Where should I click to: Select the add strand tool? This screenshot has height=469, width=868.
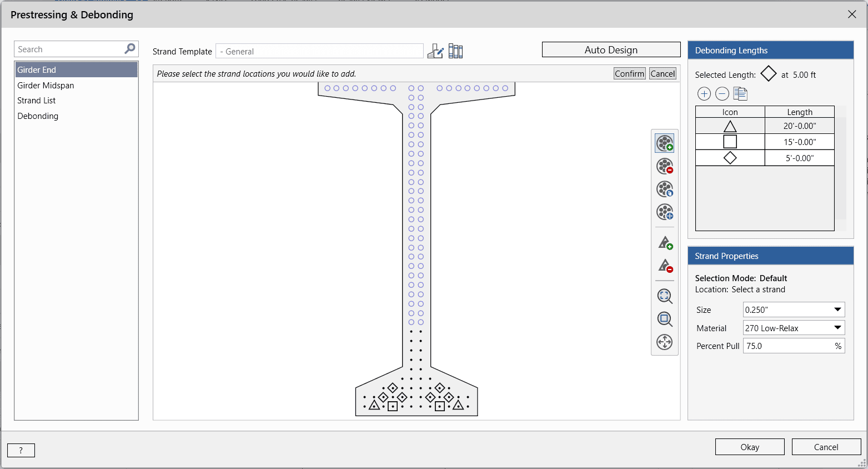(x=665, y=143)
